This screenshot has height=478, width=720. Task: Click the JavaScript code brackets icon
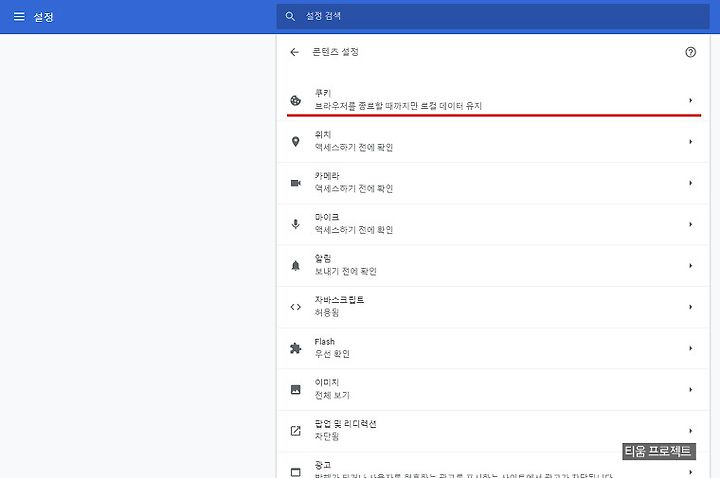click(x=296, y=307)
